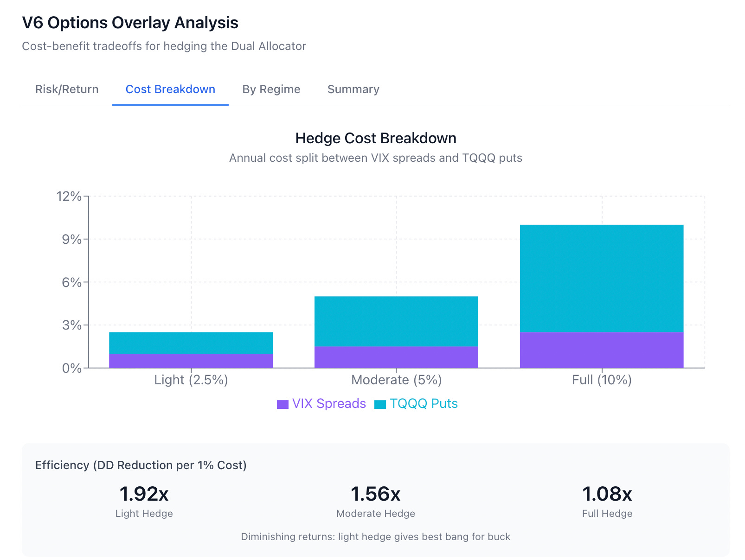Click the cyan TQQQ Puts legend swatch
This screenshot has width=745, height=560.
click(380, 404)
